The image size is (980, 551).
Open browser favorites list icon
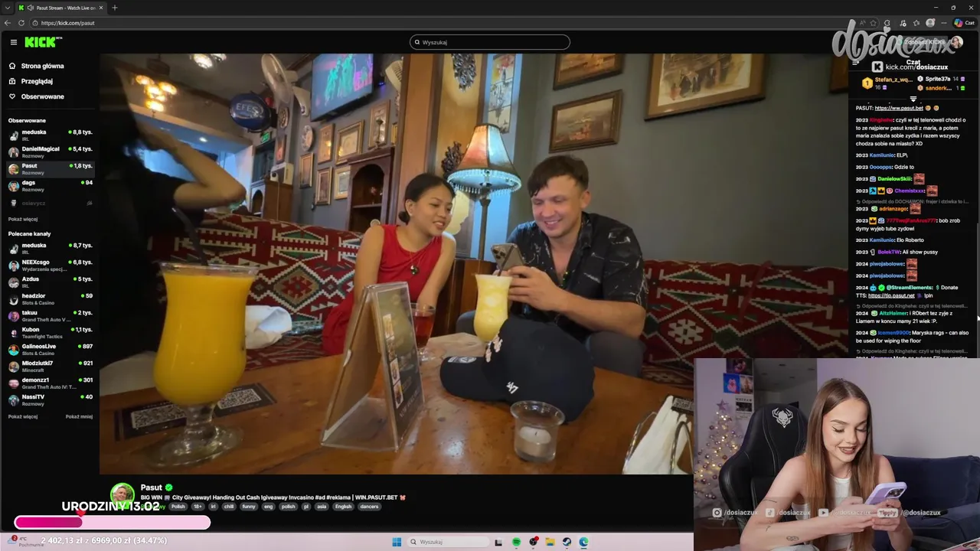pyautogui.click(x=916, y=23)
